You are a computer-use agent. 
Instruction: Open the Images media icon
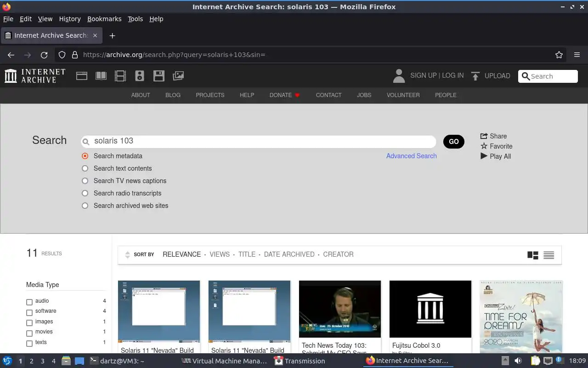(178, 76)
